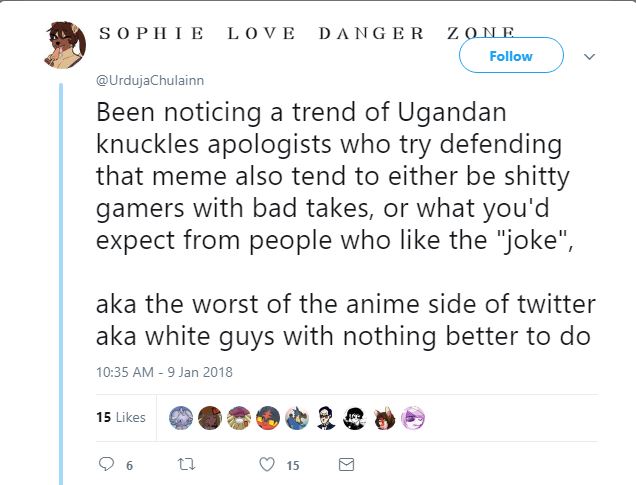Click the mushroom-hat liker avatar
The image size is (636, 485).
coord(239,418)
